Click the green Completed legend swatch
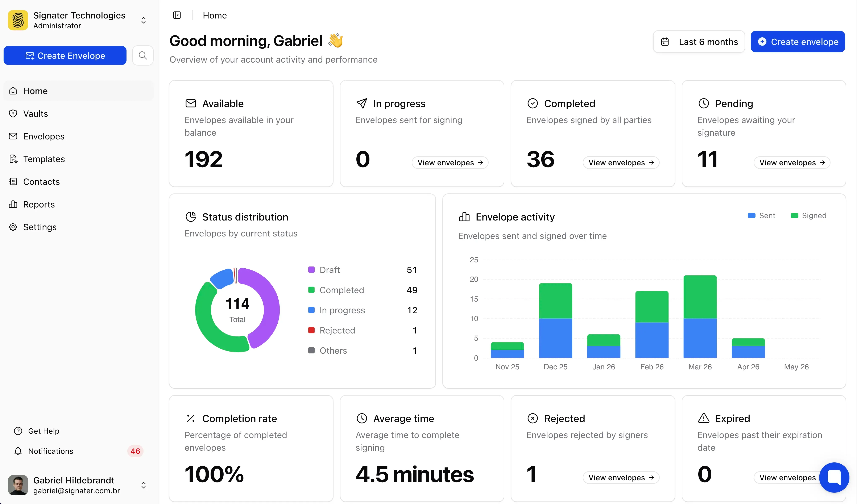857x504 pixels. click(x=311, y=290)
